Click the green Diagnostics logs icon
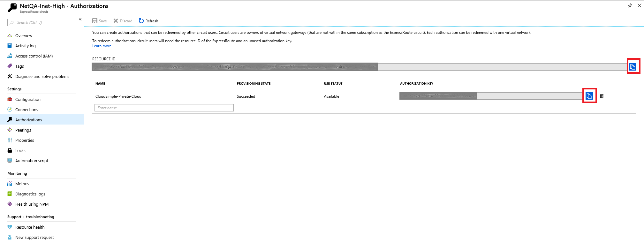 point(10,194)
